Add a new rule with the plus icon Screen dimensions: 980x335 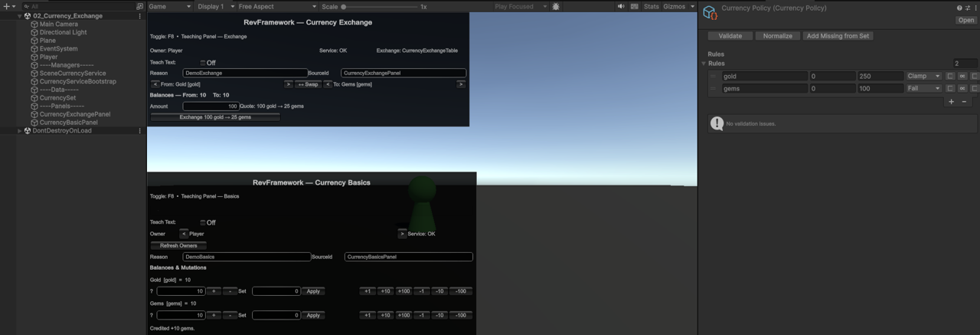click(952, 101)
